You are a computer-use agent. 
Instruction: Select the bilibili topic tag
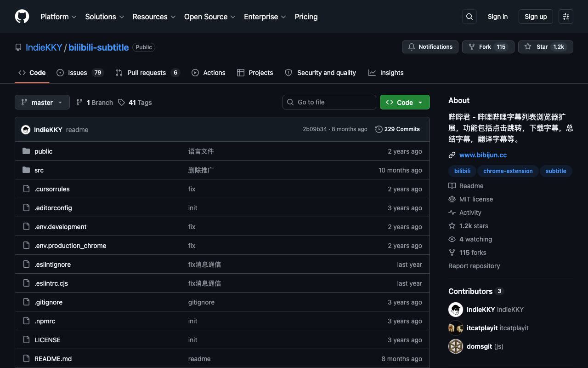pos(462,171)
